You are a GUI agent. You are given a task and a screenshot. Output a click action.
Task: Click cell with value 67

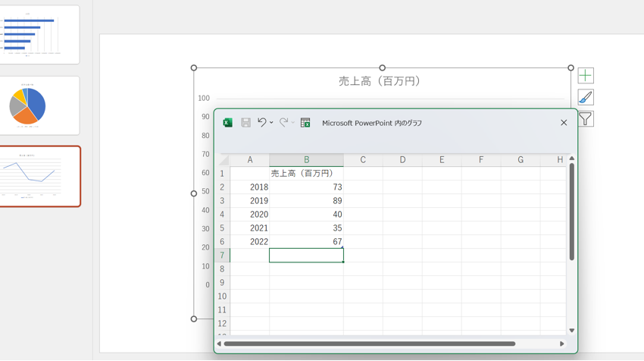pyautogui.click(x=306, y=242)
